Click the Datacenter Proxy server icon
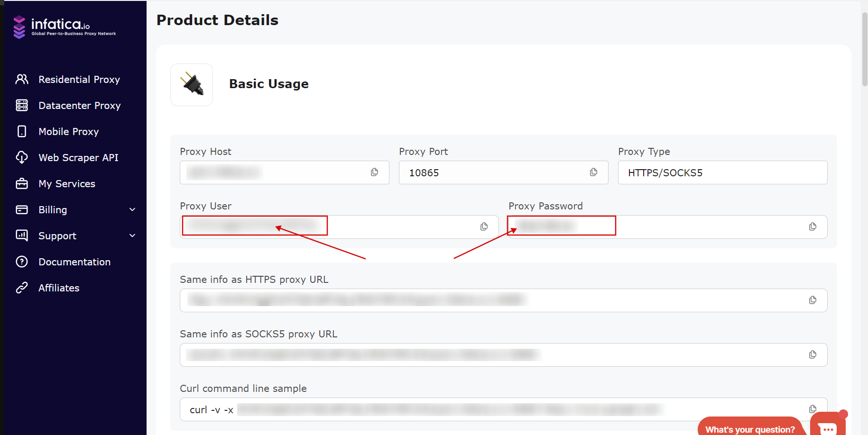Image resolution: width=868 pixels, height=435 pixels. [x=22, y=105]
